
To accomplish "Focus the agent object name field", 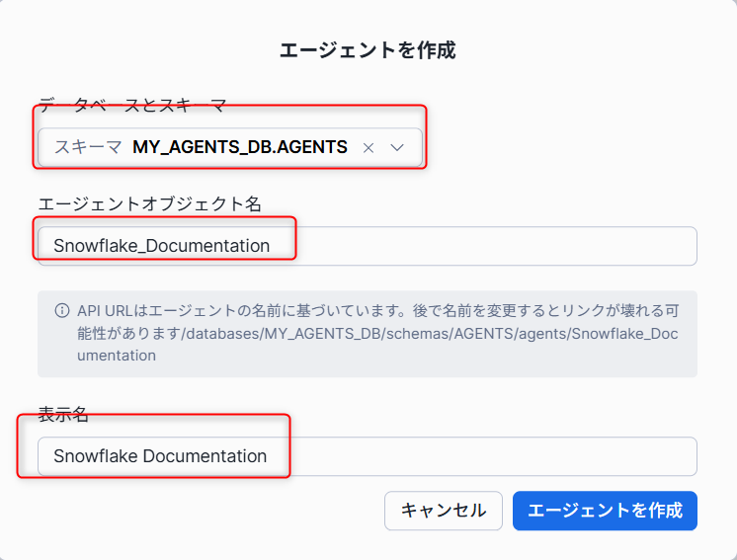I will point(367,245).
